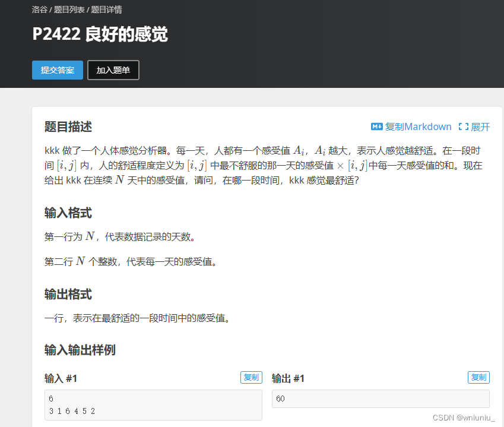Select 题目详情 breadcrumb item
504x427 pixels.
pyautogui.click(x=106, y=10)
